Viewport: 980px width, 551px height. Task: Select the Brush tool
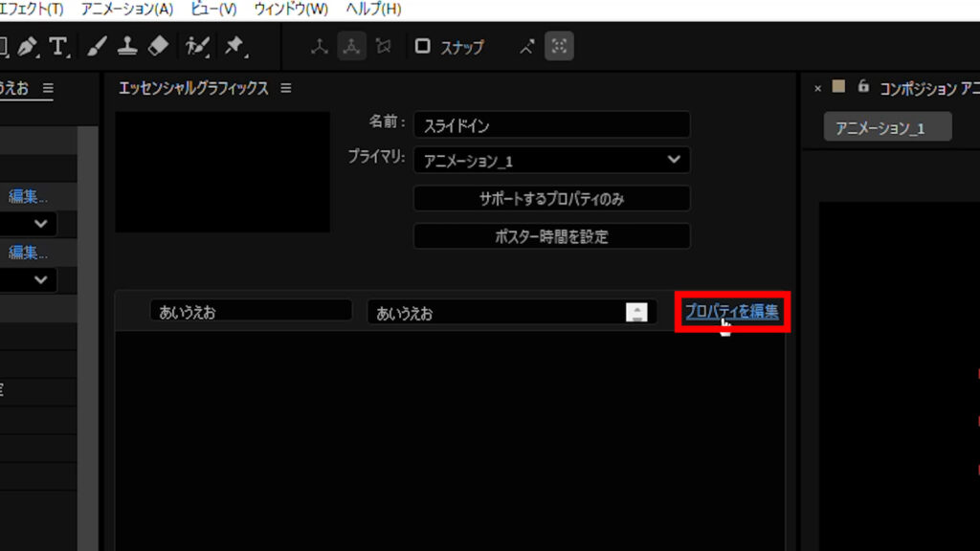(x=97, y=46)
